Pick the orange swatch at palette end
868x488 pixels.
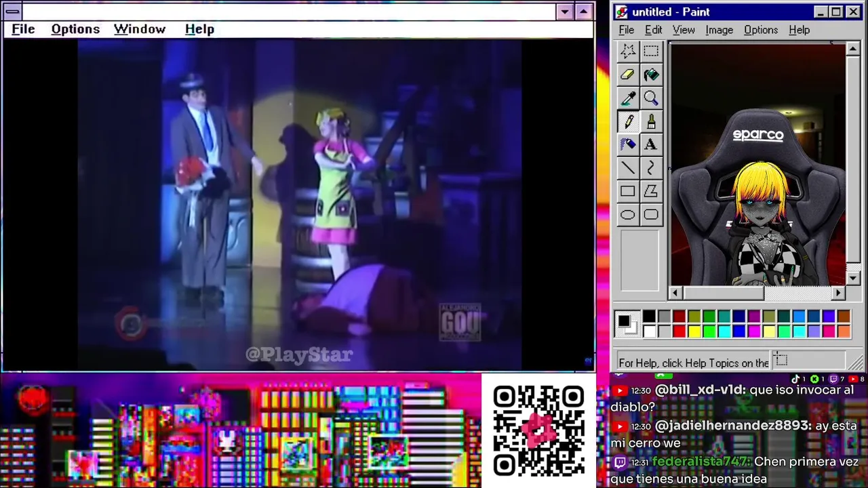tap(844, 331)
